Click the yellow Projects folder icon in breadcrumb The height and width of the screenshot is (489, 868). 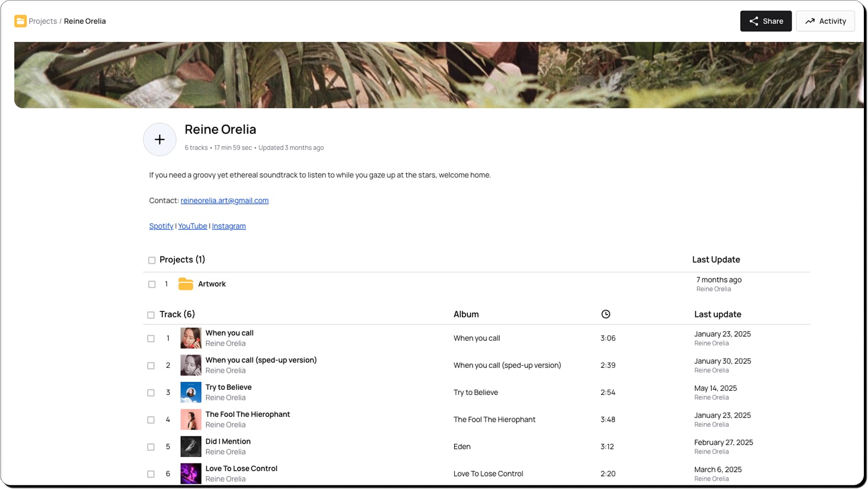click(20, 21)
